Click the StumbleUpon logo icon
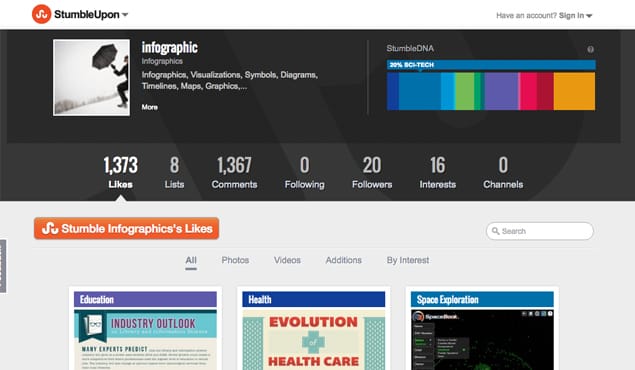Screen dimensions: 635x370 pos(41,14)
